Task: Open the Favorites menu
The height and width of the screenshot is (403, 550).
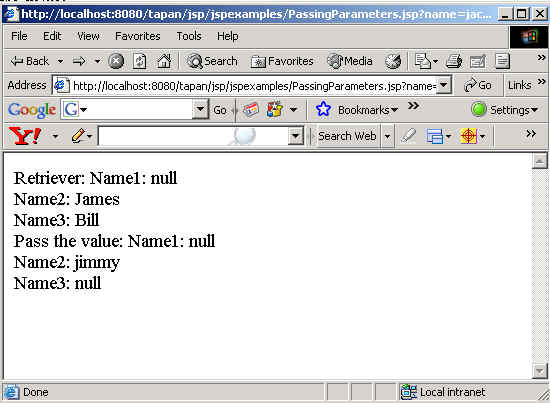Action: [138, 36]
